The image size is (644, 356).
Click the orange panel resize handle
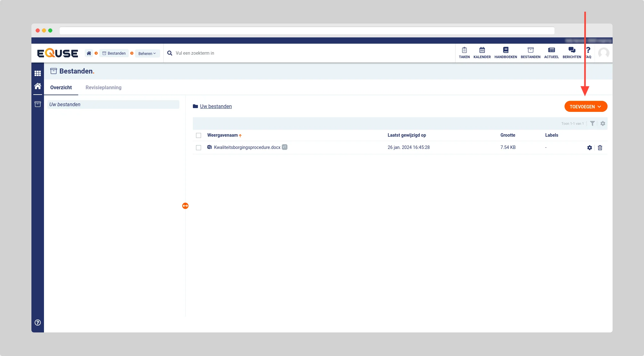(185, 206)
